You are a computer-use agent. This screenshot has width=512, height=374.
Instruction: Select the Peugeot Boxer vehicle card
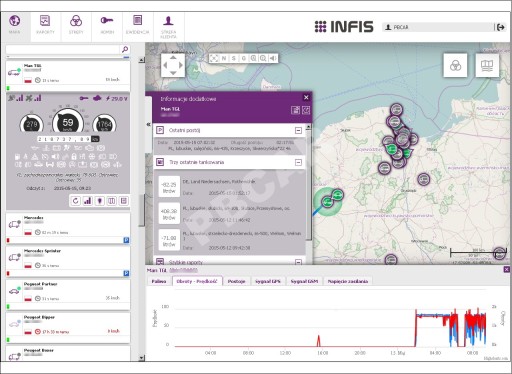[x=68, y=353]
